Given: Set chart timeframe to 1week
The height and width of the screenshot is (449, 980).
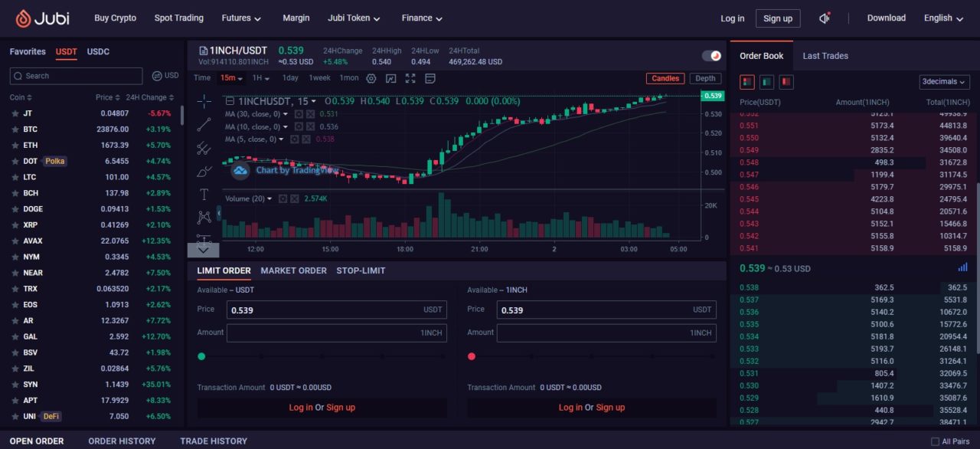Looking at the screenshot, I should click(320, 78).
